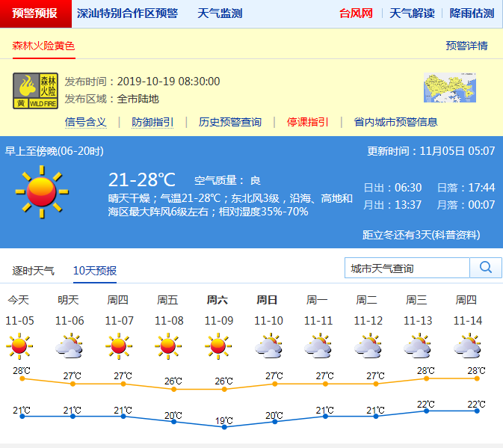503x448 pixels.
Task: Select the 周四 11-14 cloudy icon
Action: click(x=466, y=346)
